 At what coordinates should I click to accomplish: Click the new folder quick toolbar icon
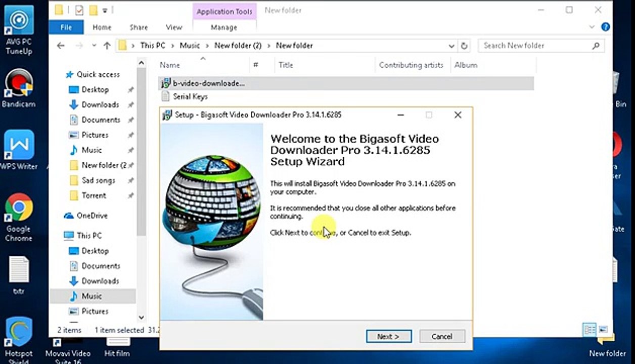point(93,10)
